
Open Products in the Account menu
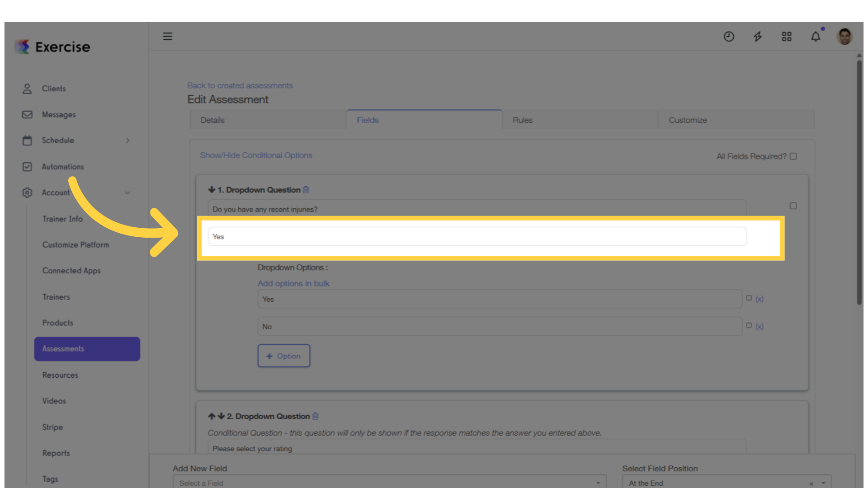coord(57,323)
